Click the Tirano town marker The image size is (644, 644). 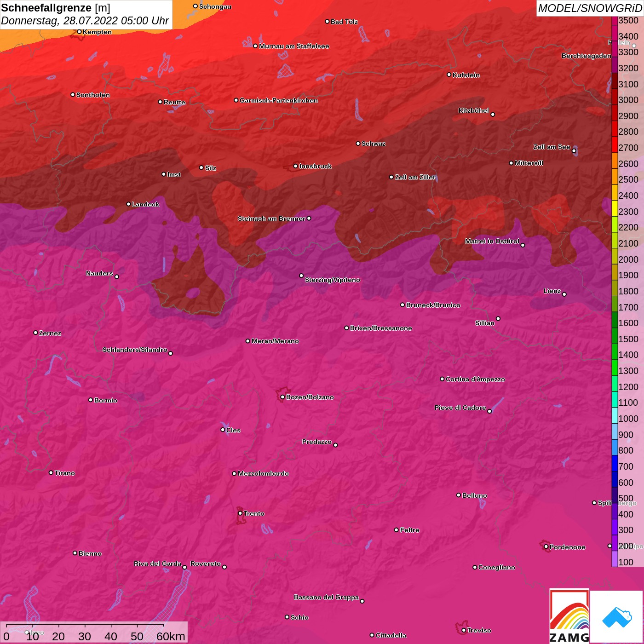coord(51,472)
